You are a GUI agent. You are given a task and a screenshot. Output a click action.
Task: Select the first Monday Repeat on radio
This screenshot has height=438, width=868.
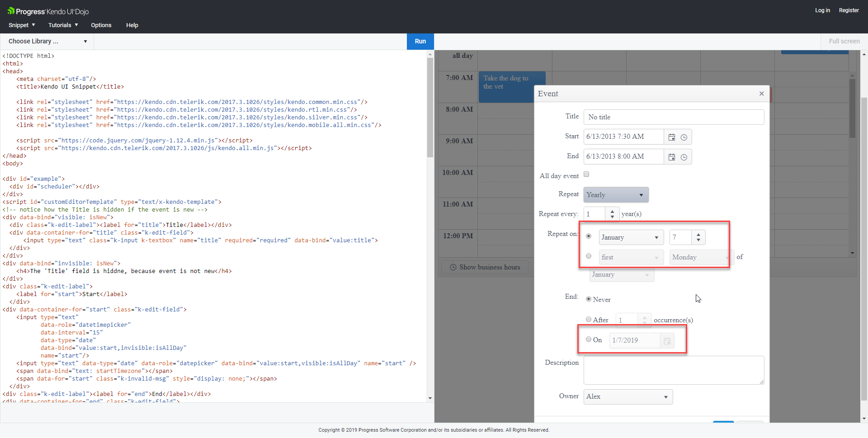tap(589, 256)
